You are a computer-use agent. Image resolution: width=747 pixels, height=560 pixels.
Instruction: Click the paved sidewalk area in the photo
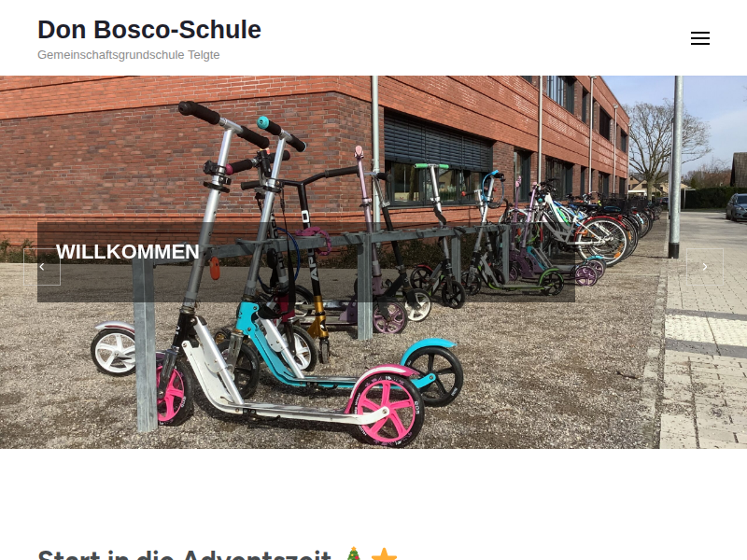[705, 333]
